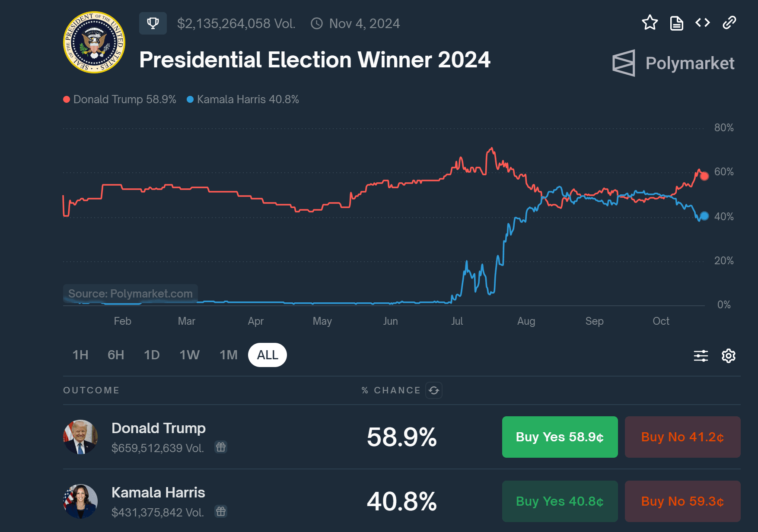The image size is (758, 532).
Task: Favorite this market with the star icon
Action: coord(650,23)
